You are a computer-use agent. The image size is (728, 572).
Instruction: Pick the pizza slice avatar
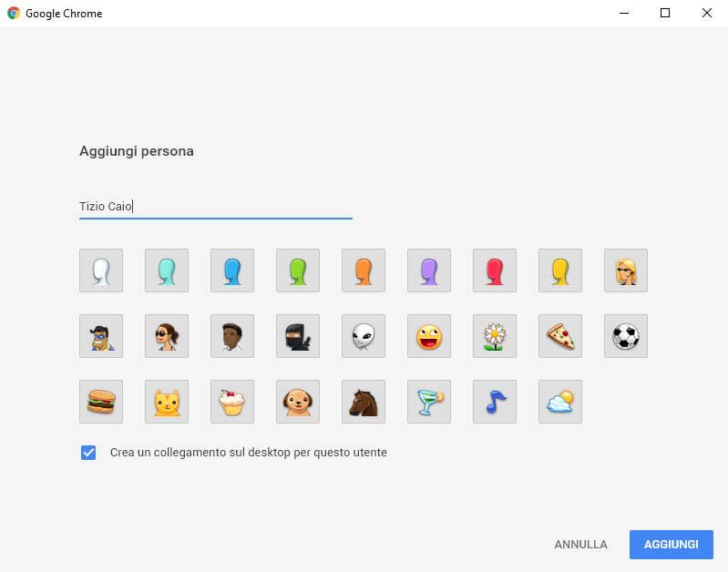point(560,336)
